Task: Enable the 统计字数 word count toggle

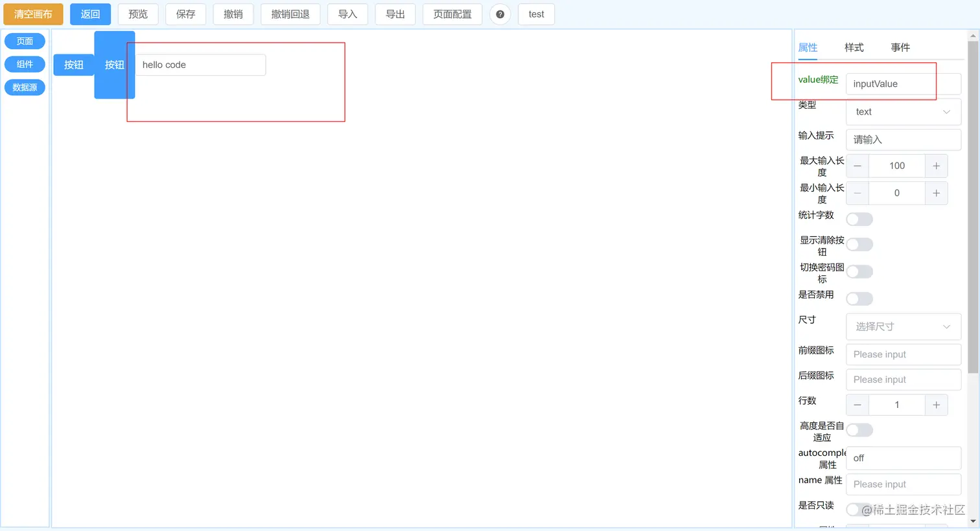Action: pyautogui.click(x=859, y=219)
